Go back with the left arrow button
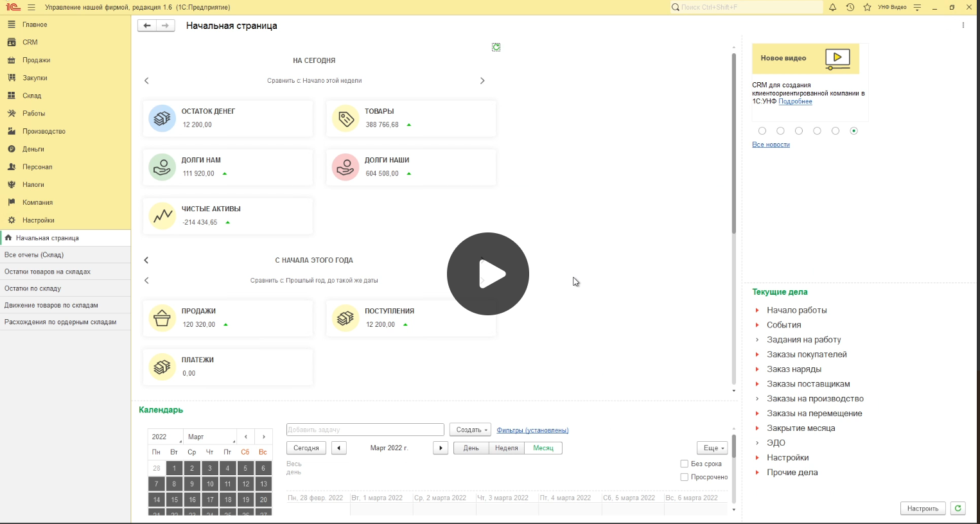 tap(147, 25)
